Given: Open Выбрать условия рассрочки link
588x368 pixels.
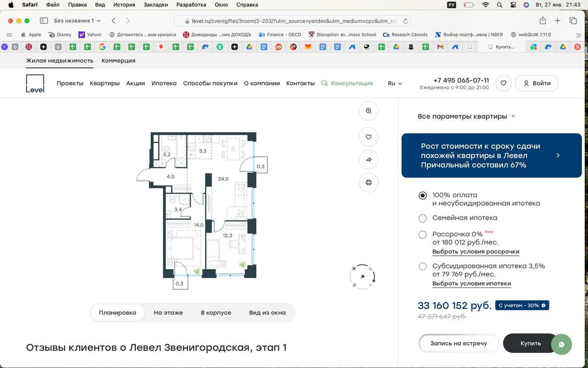Looking at the screenshot, I should click(476, 252).
